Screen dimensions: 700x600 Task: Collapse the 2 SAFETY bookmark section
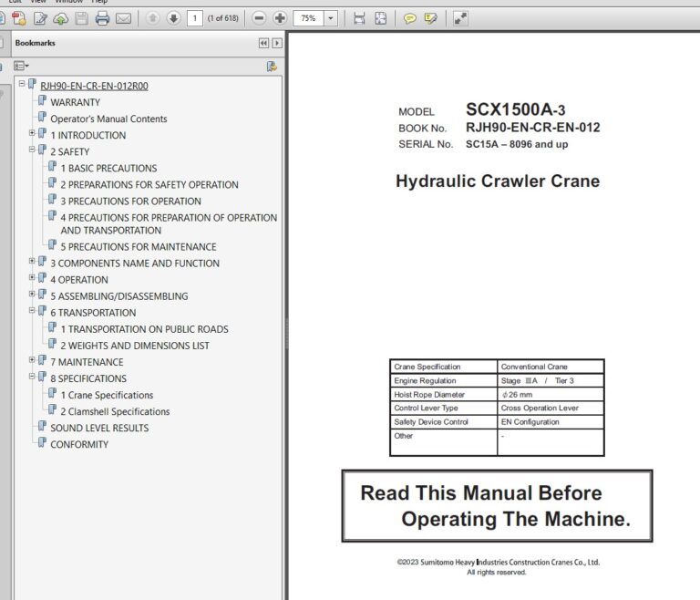pos(32,150)
